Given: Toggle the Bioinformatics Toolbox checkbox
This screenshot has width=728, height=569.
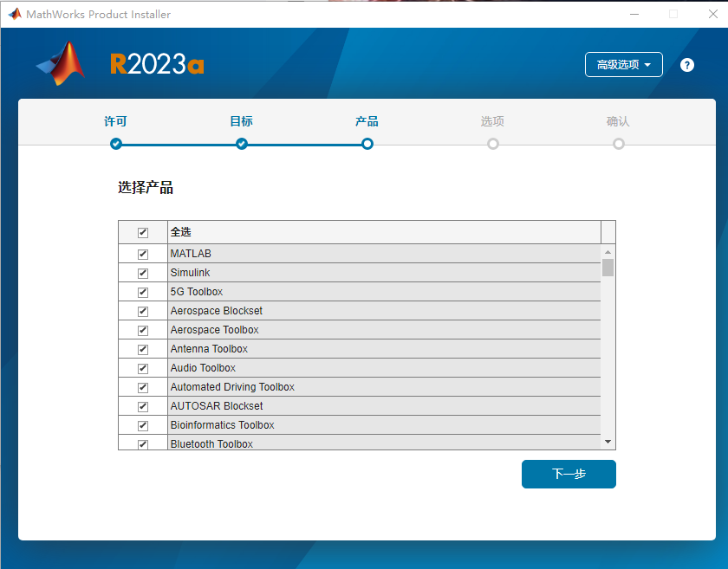Looking at the screenshot, I should click(142, 425).
